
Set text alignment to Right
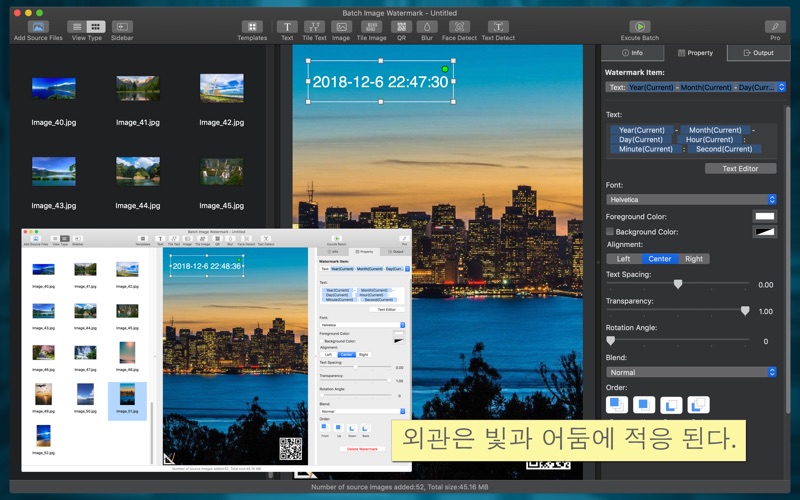click(x=693, y=259)
